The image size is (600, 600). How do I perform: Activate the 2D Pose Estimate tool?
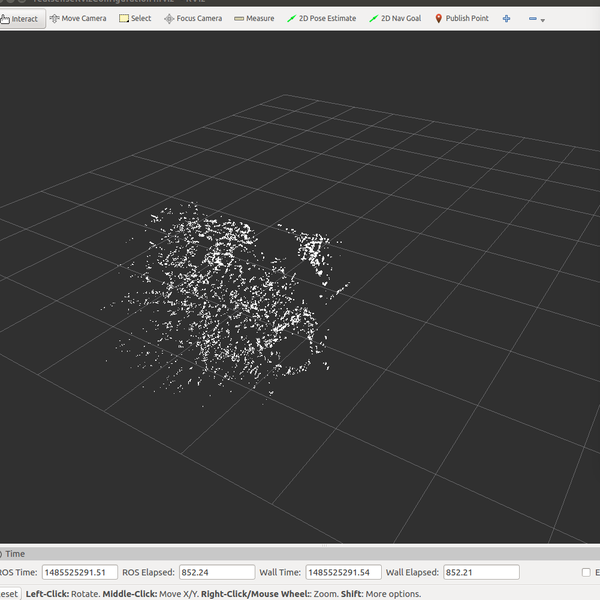pyautogui.click(x=321, y=19)
